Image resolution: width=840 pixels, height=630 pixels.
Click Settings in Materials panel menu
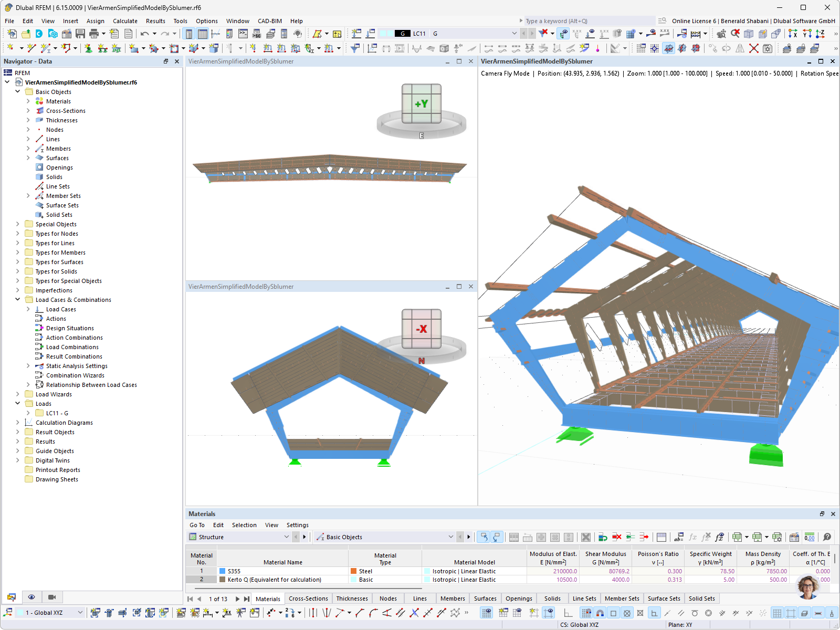coord(298,525)
